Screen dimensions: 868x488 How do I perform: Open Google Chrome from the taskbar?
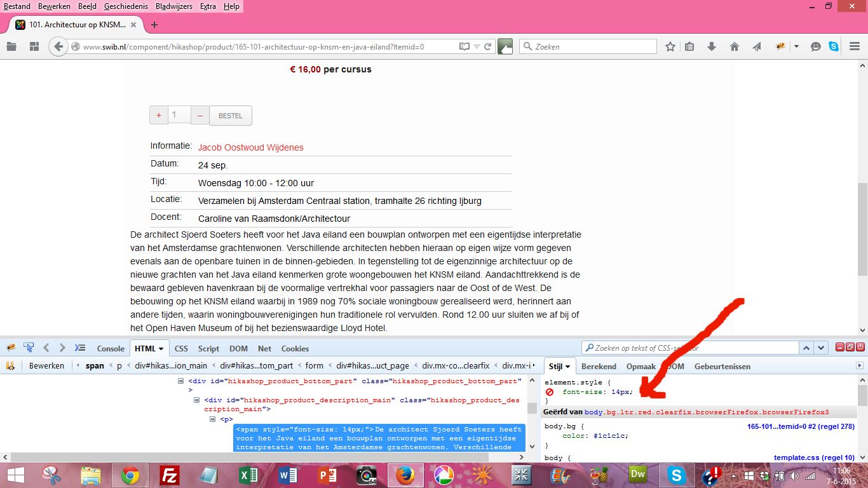click(130, 475)
